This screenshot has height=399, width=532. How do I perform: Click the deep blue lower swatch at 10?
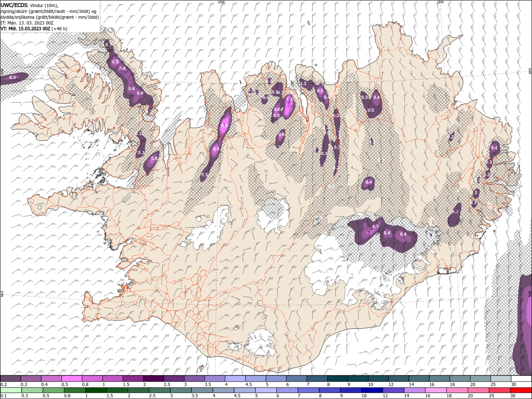(373, 390)
